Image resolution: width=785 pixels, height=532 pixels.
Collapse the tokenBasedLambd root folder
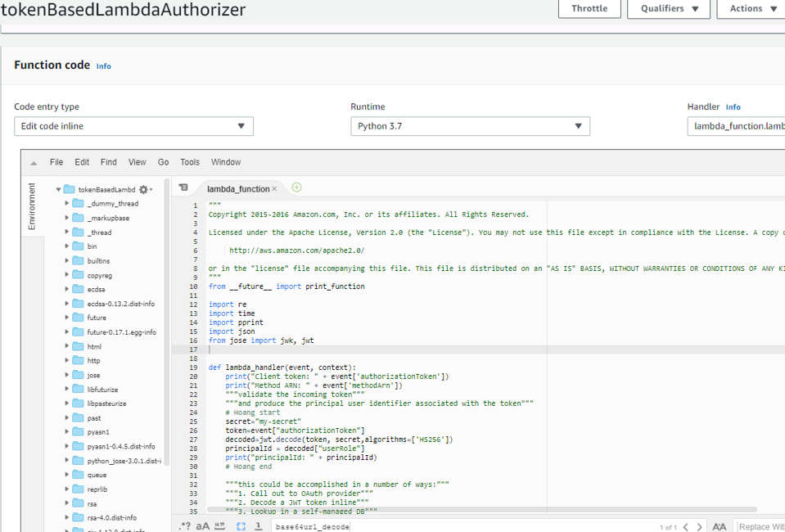pos(59,190)
